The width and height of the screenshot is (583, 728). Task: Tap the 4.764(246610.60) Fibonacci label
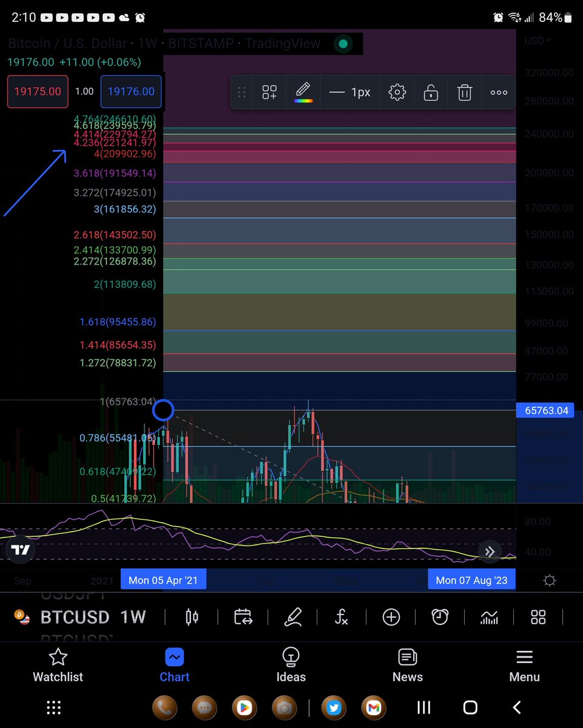point(115,118)
